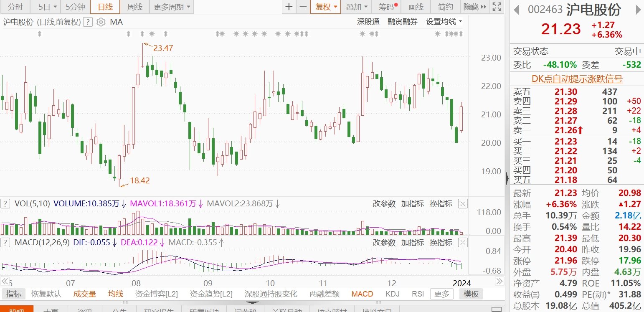Screen dimensions: 644x312
Task: Open the 指标 tab in bottom bar
Action: coord(14,294)
